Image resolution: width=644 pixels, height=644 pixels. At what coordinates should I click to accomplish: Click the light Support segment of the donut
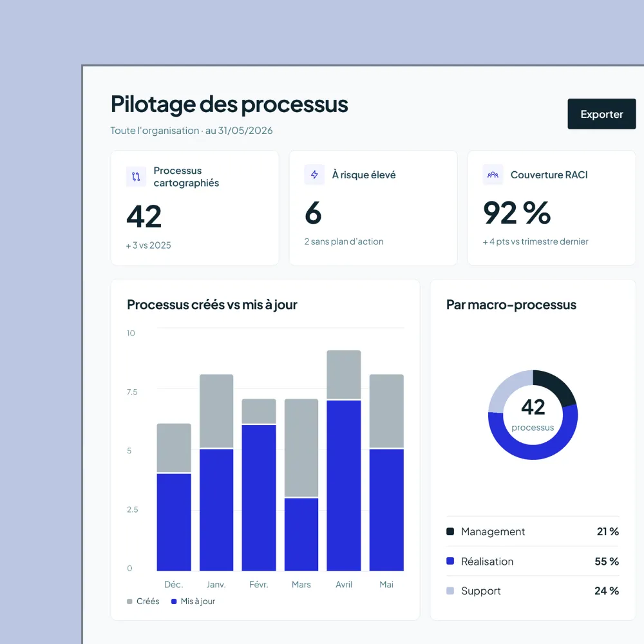tap(506, 388)
